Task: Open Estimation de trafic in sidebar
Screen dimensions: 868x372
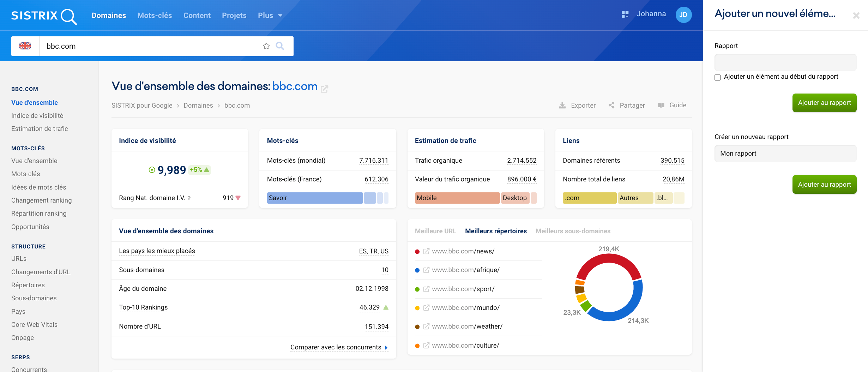Action: (x=40, y=129)
